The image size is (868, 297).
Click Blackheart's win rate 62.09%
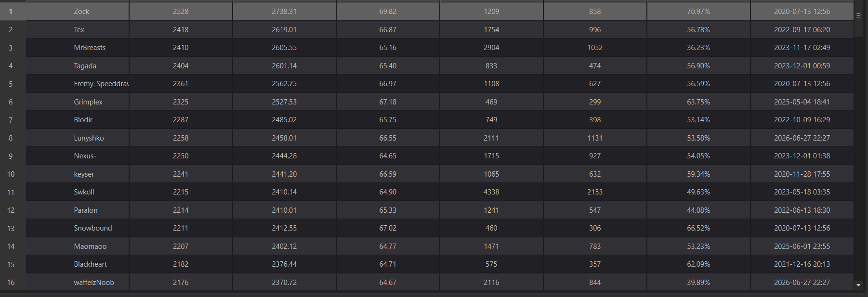point(698,264)
